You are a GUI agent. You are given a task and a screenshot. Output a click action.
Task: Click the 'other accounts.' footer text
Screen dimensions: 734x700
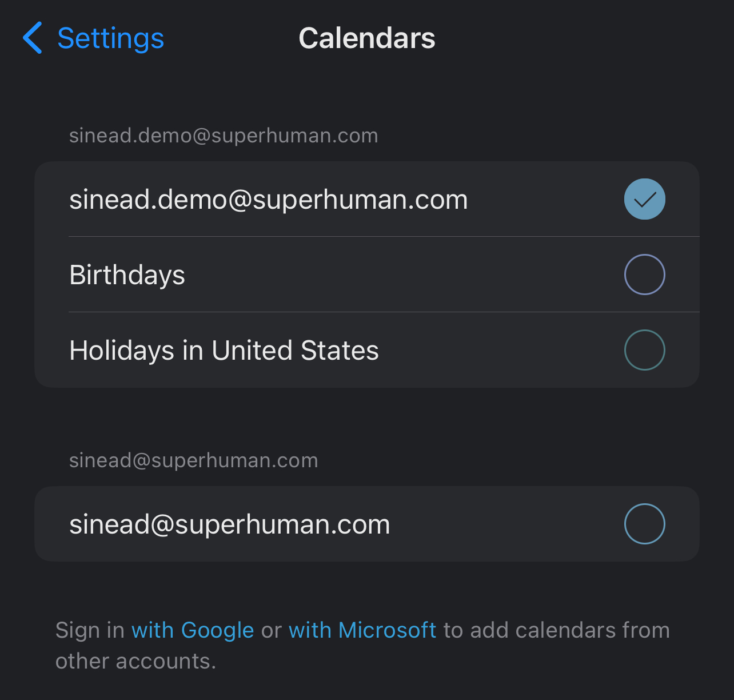click(x=135, y=661)
